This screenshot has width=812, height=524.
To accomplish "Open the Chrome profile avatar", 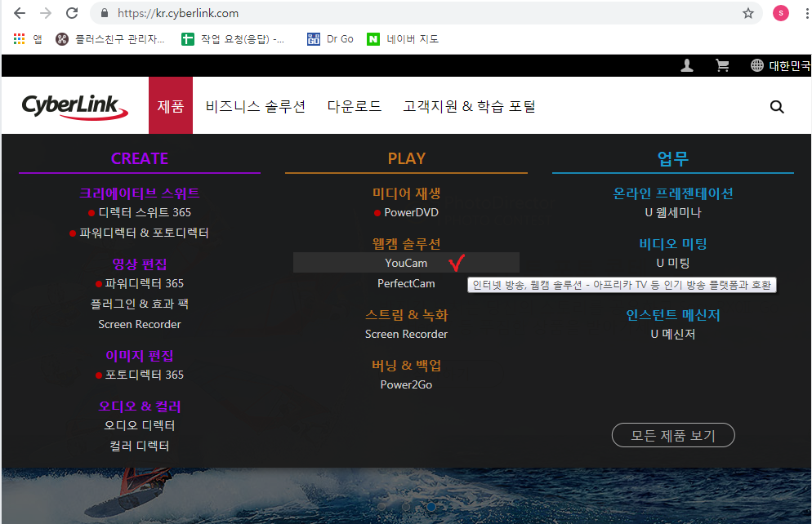I will (x=780, y=13).
